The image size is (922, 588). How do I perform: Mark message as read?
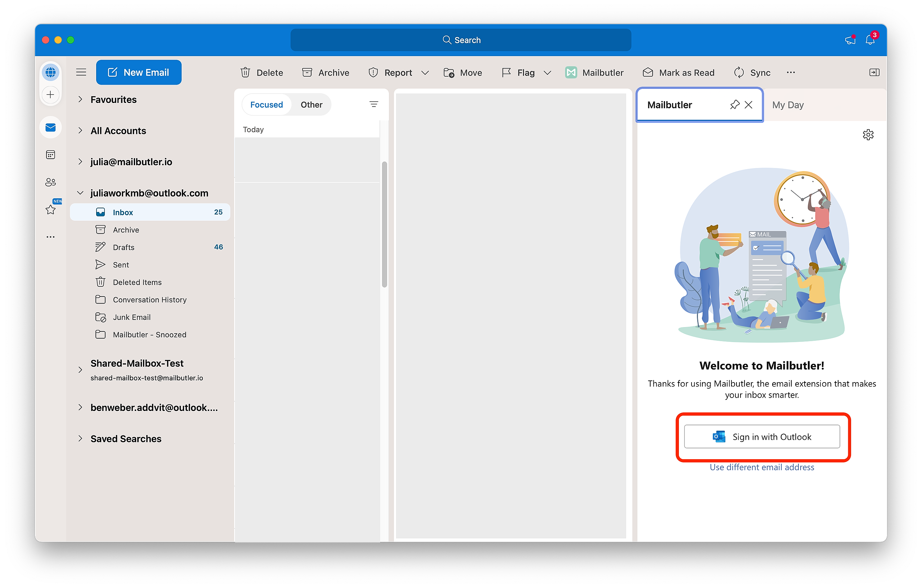679,72
